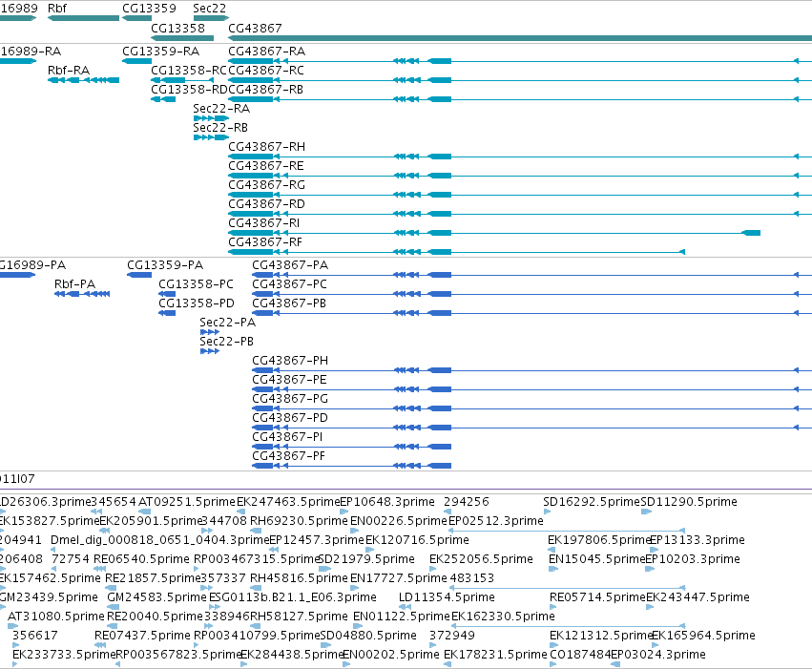The image size is (812, 669).
Task: Select EST label 'EK252056.5prime'
Action: (481, 559)
